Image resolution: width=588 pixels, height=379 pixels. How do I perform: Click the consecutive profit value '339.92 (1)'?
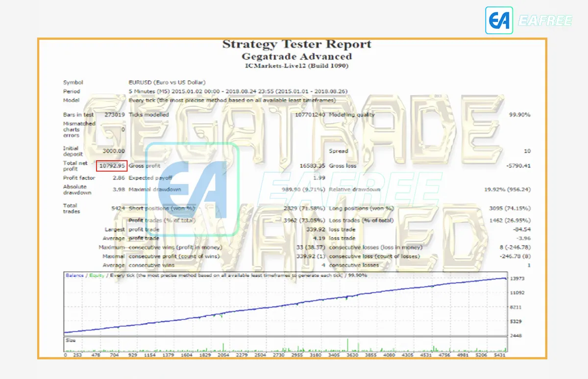pyautogui.click(x=312, y=257)
